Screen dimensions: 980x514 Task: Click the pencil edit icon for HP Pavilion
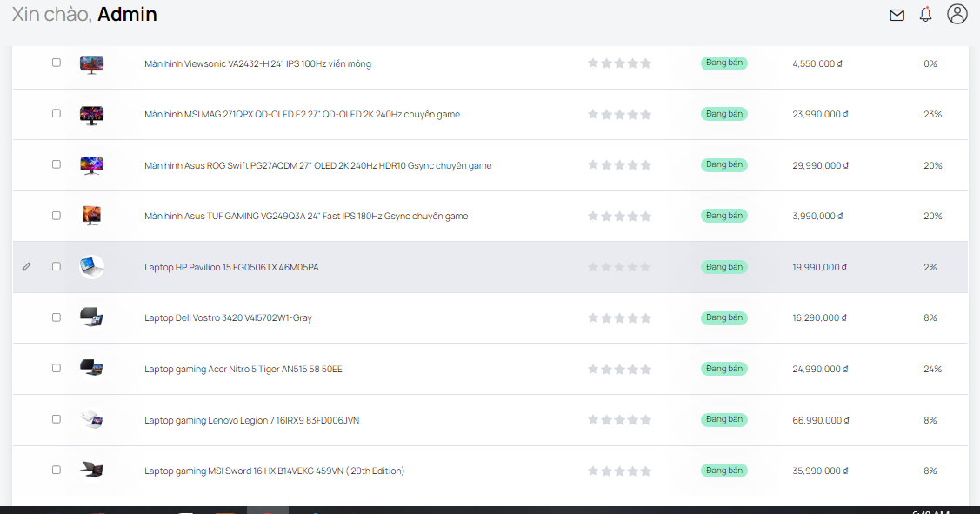click(26, 266)
